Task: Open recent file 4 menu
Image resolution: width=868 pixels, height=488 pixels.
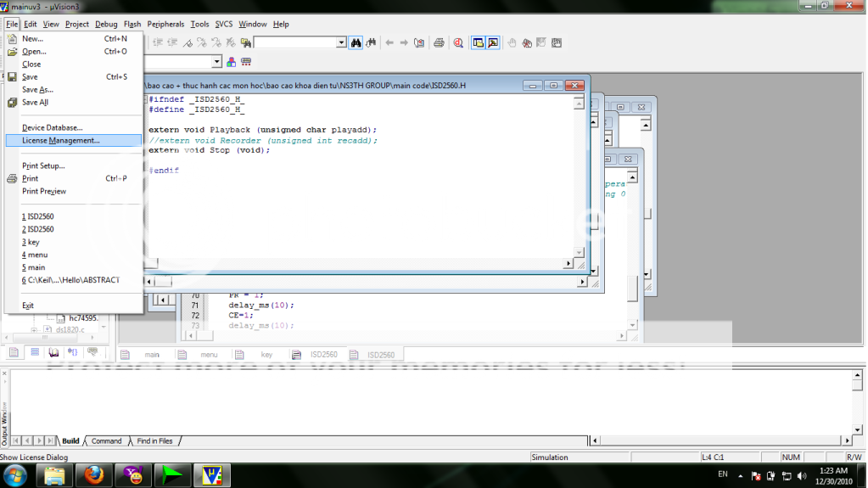Action: point(35,255)
